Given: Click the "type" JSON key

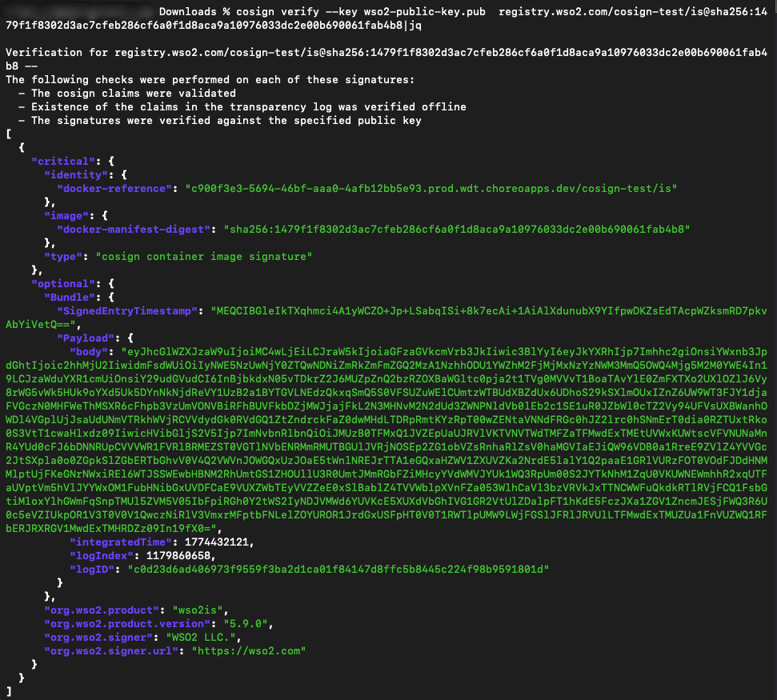Looking at the screenshot, I should pyautogui.click(x=63, y=257).
